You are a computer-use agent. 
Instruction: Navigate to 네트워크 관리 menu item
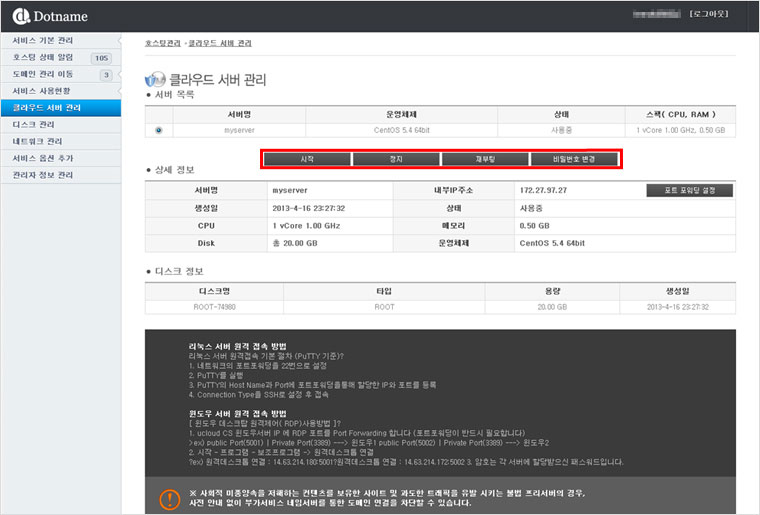pyautogui.click(x=37, y=141)
